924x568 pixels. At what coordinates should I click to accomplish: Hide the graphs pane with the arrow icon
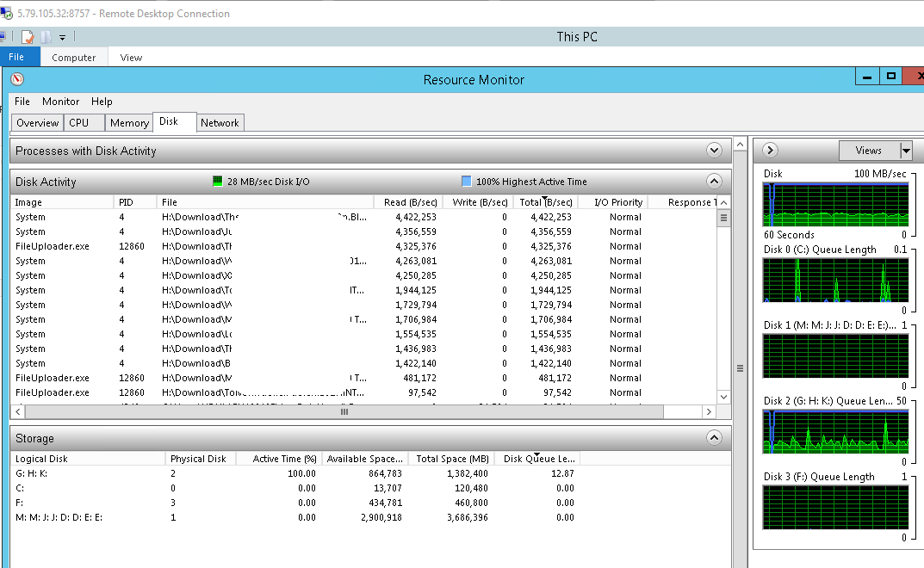pos(770,151)
